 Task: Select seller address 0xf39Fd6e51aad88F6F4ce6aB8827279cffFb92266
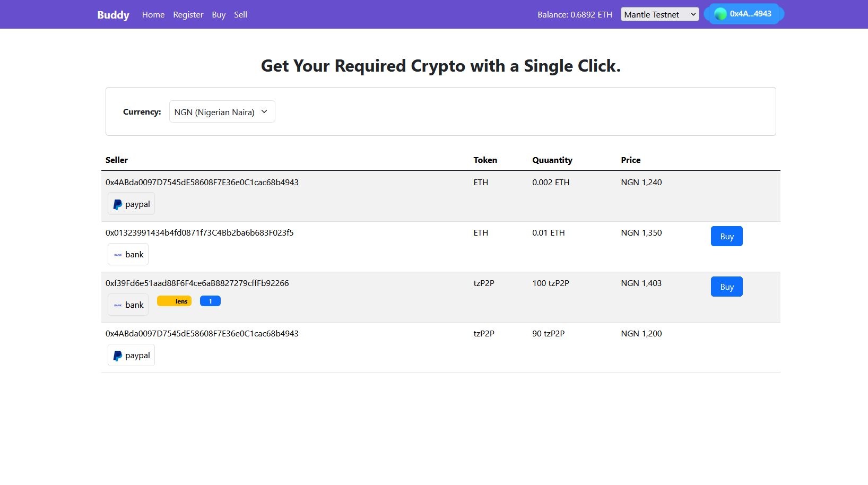pyautogui.click(x=197, y=283)
